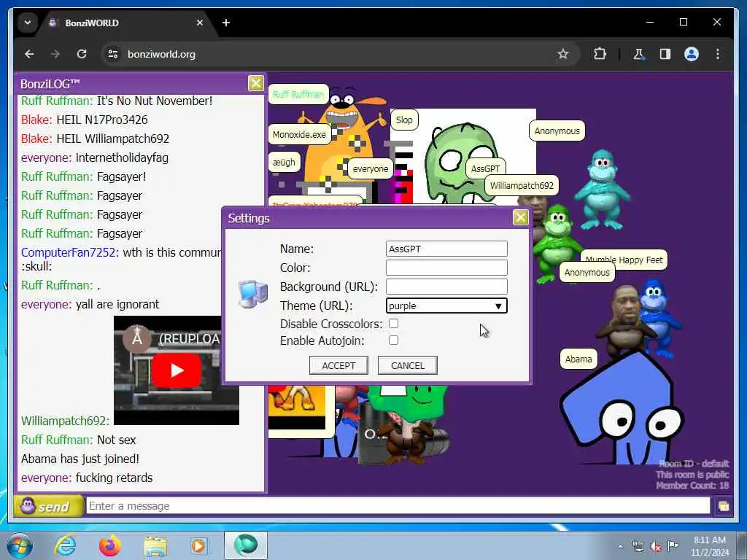Select the BonziWORLD browser tab
This screenshot has height=560, width=747.
click(126, 23)
